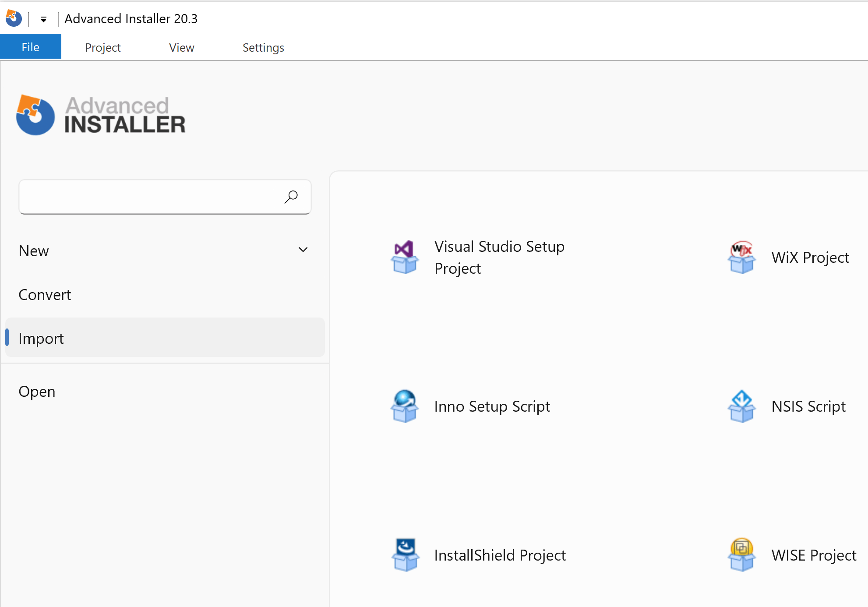Screen dimensions: 868x607
Task: Go to the Settings tab
Action: coord(263,47)
